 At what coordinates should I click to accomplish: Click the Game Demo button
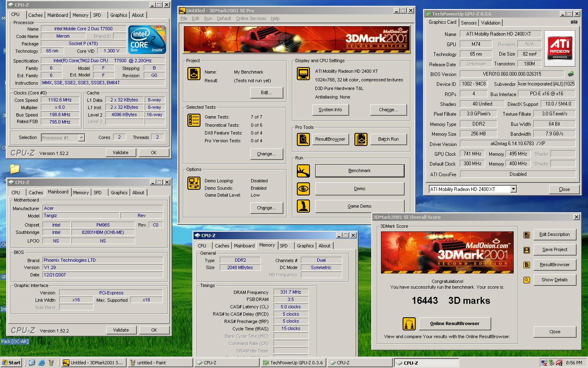click(x=359, y=206)
